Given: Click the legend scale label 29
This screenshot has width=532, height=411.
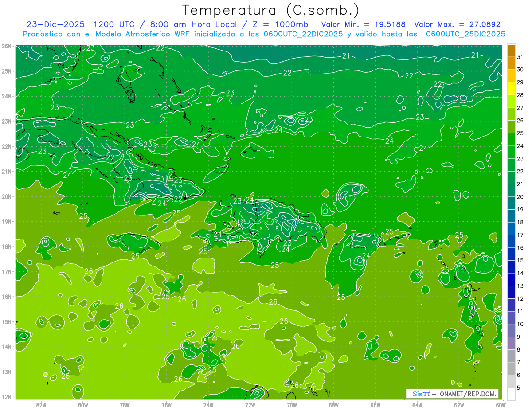Looking at the screenshot, I should tap(520, 82).
